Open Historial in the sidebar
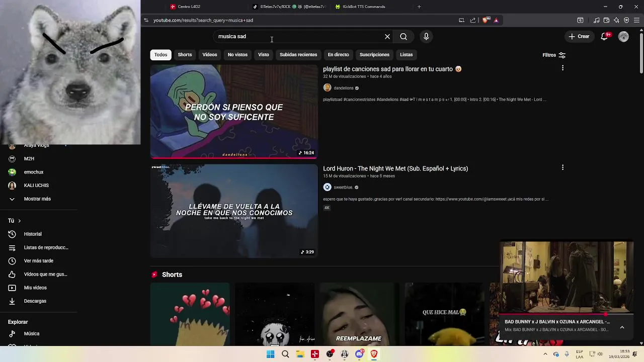The height and width of the screenshot is (362, 644). 33,234
